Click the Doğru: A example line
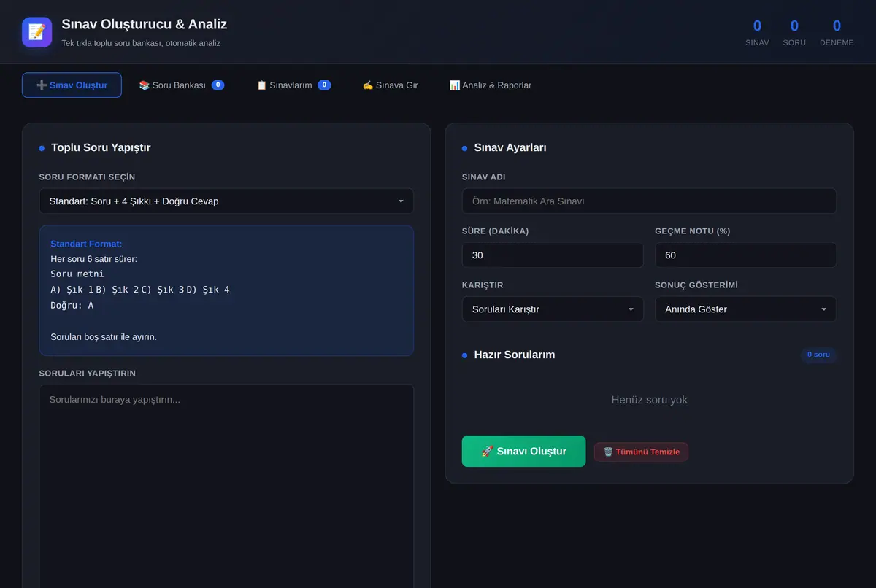Screen dimensions: 876x588 (x=72, y=306)
